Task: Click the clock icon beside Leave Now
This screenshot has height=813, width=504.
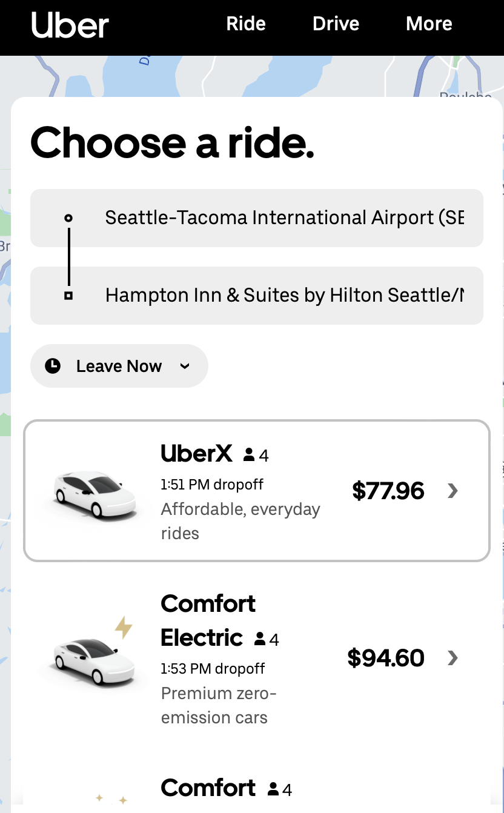Action: [x=53, y=366]
